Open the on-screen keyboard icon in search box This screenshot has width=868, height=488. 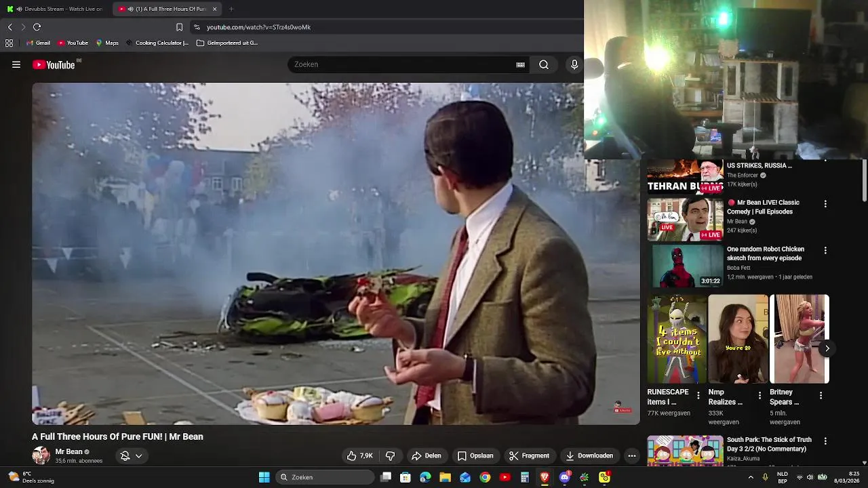pos(520,64)
